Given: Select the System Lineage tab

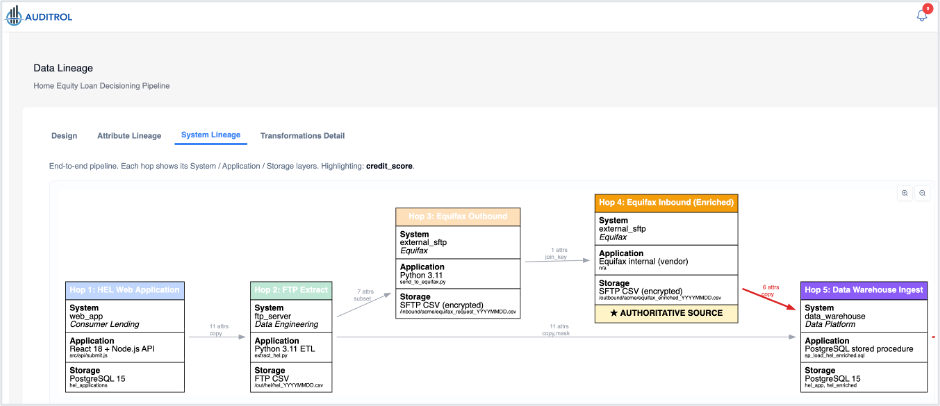Looking at the screenshot, I should coord(210,135).
